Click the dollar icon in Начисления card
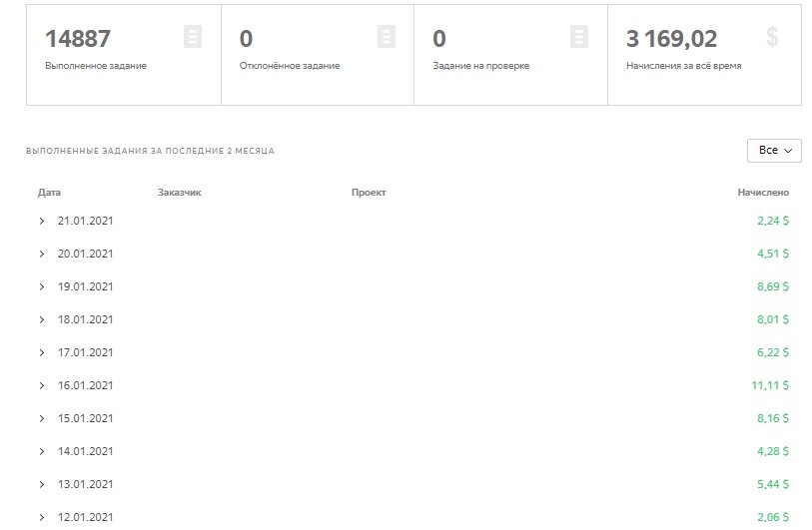 pos(772,37)
